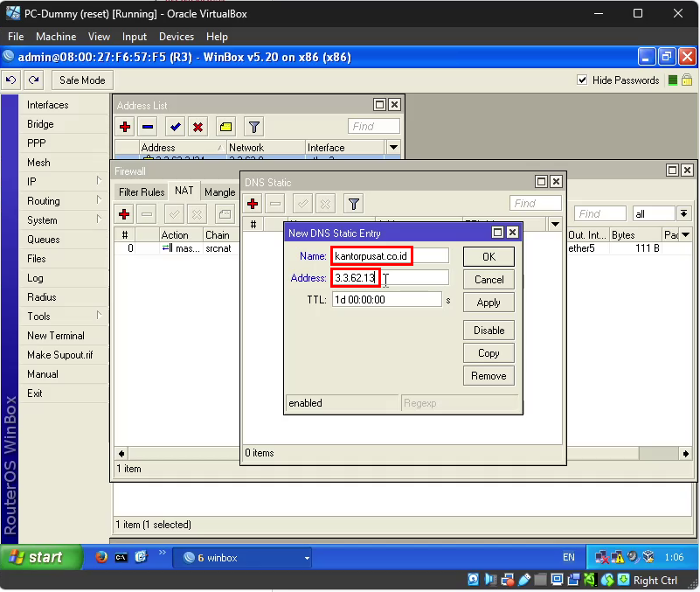This screenshot has height=592, width=700.
Task: Remove entry with blue minus in Address List
Action: pos(148,127)
